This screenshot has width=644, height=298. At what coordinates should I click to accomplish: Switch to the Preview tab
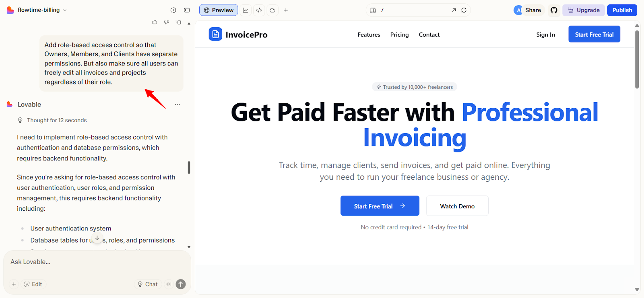point(219,10)
